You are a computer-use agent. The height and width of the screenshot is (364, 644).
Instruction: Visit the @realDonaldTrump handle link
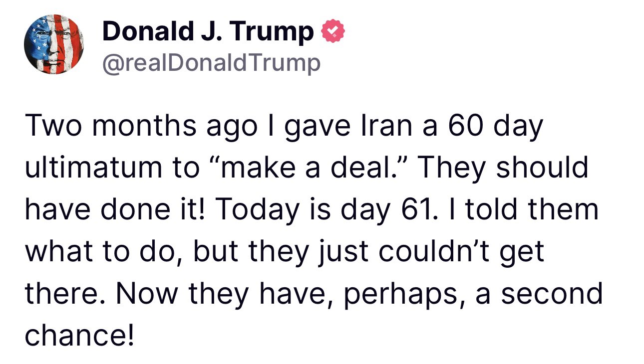tap(211, 63)
